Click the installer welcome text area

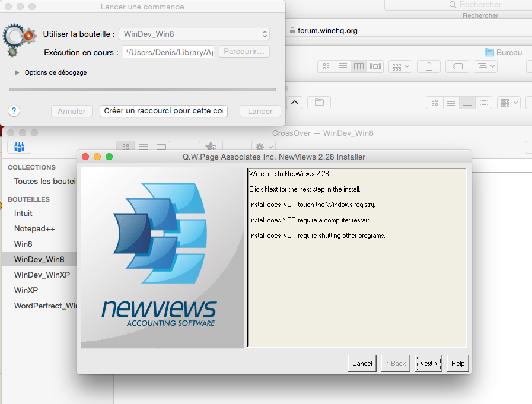tap(357, 257)
